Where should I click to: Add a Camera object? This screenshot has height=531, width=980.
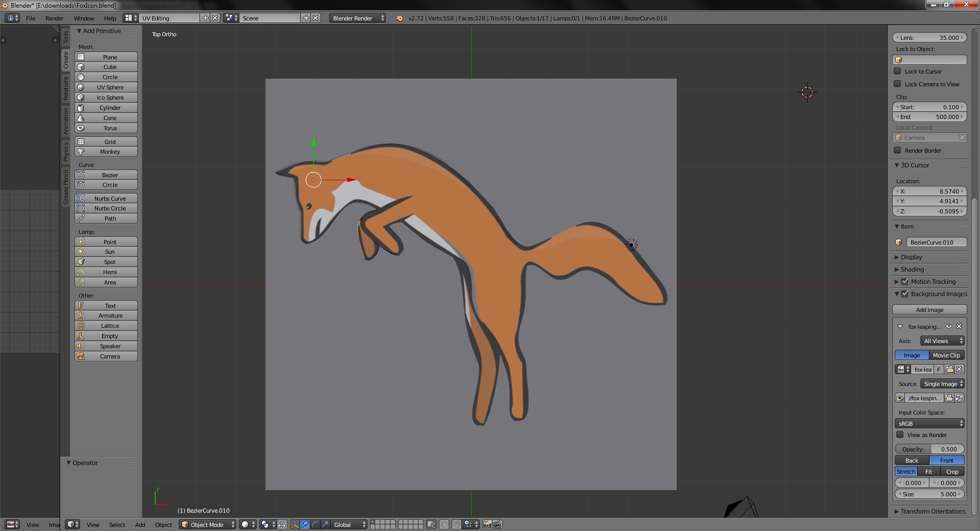coord(106,356)
